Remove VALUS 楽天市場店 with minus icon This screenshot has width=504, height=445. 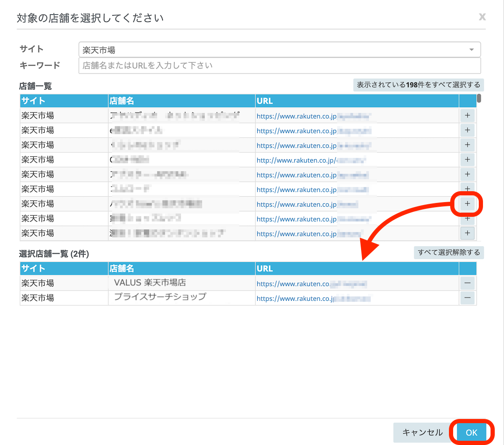(x=467, y=283)
